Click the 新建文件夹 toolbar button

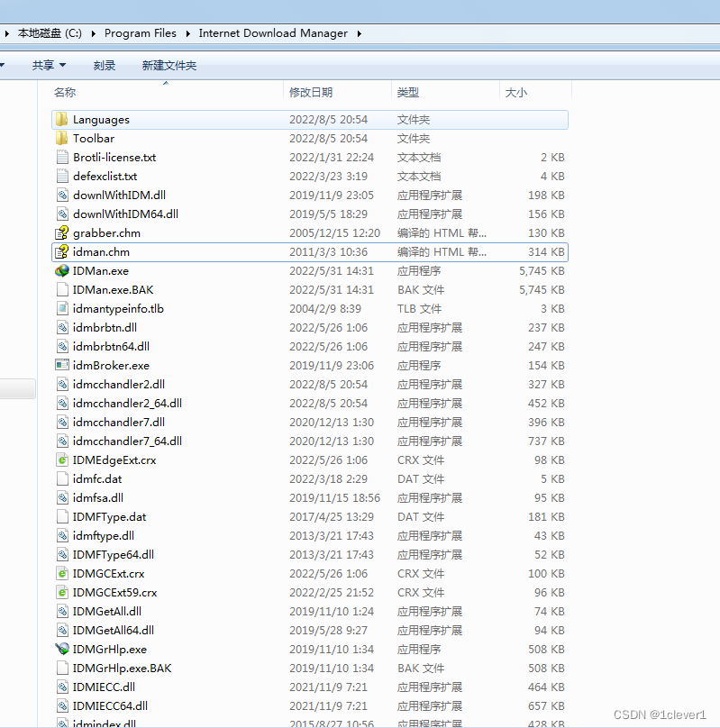point(169,66)
